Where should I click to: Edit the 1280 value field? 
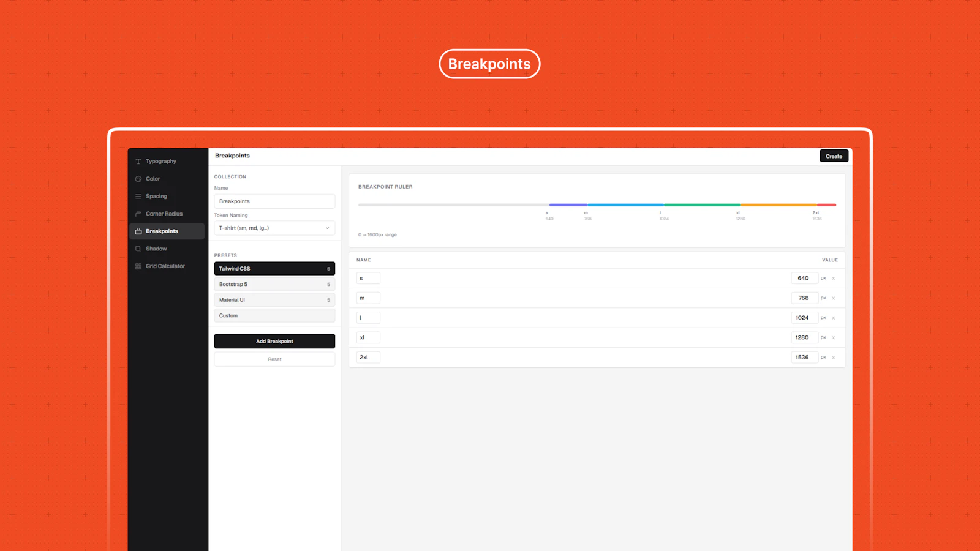pos(804,338)
